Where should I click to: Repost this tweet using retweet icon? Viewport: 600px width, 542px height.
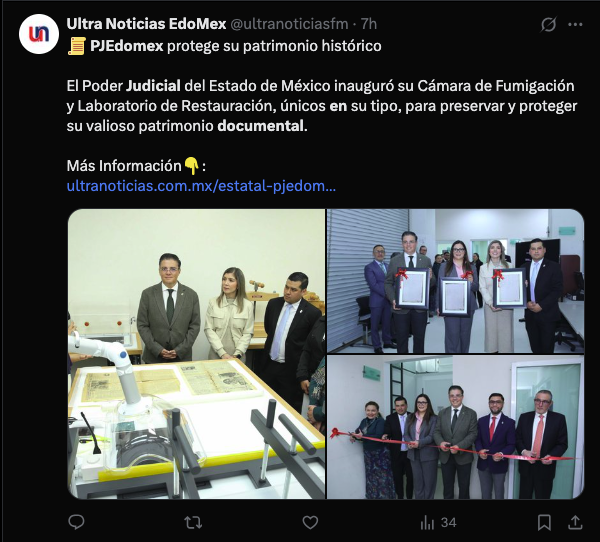click(193, 522)
